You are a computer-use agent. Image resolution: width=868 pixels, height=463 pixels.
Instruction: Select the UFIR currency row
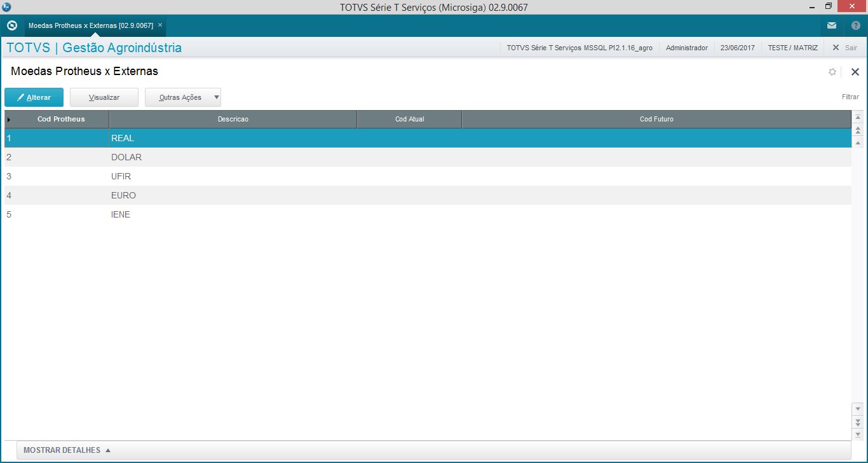point(428,176)
